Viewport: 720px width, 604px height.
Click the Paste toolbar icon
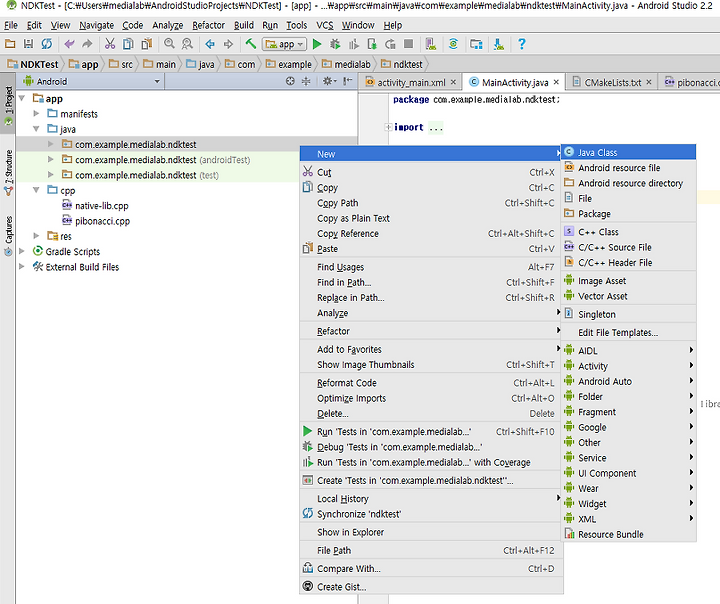click(x=146, y=44)
